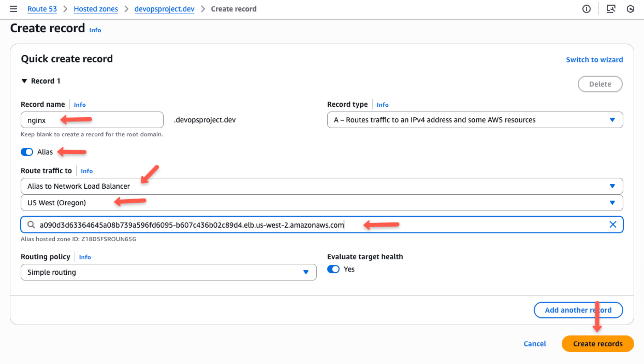Open devopsproject.dev from the breadcrumb
The height and width of the screenshot is (364, 644).
coord(164,9)
